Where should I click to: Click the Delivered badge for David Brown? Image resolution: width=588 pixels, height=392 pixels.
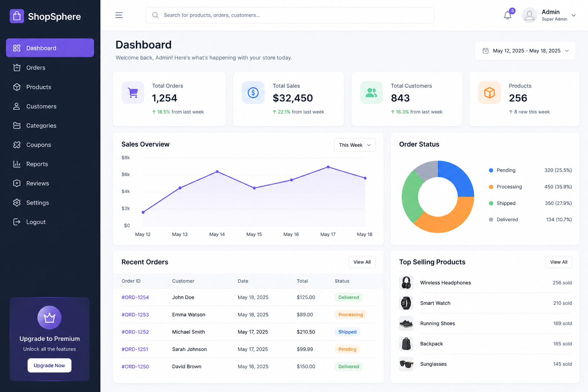tap(349, 367)
